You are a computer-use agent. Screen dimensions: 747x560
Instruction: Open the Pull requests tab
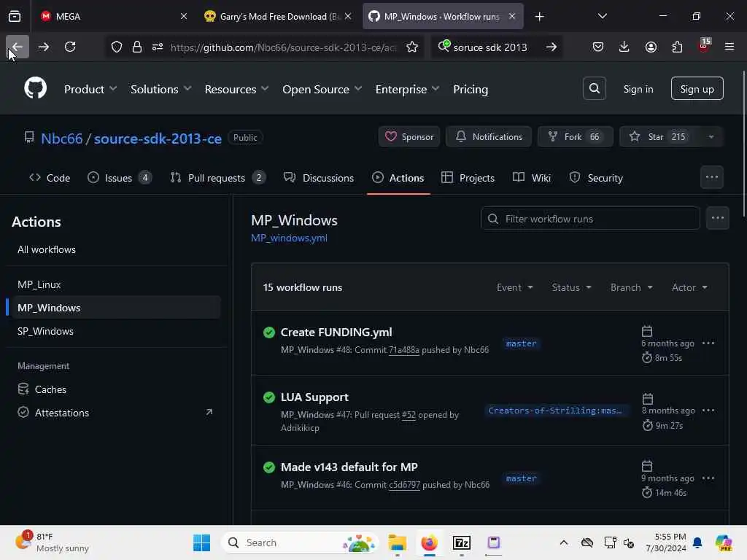pos(217,178)
